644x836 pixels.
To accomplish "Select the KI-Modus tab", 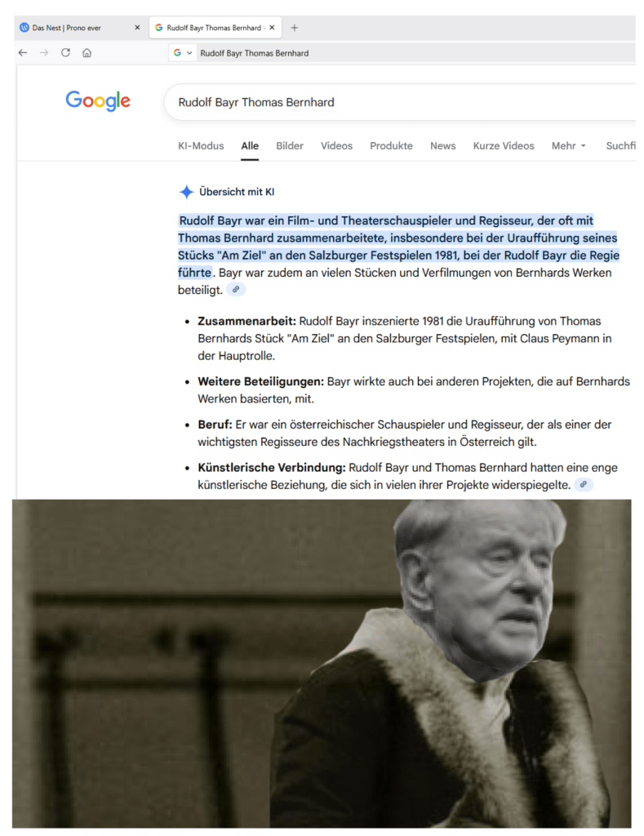I will click(x=201, y=146).
